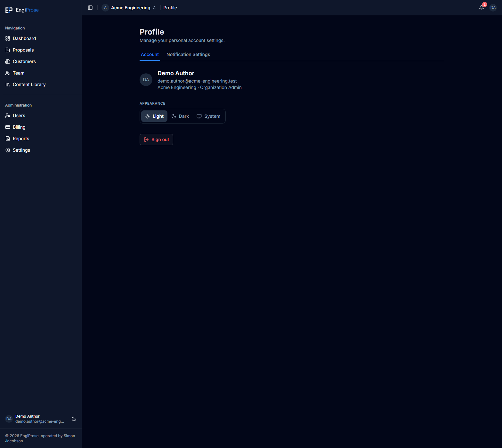This screenshot has height=448, width=502.
Task: Click the Proposals document icon
Action: pos(8,50)
